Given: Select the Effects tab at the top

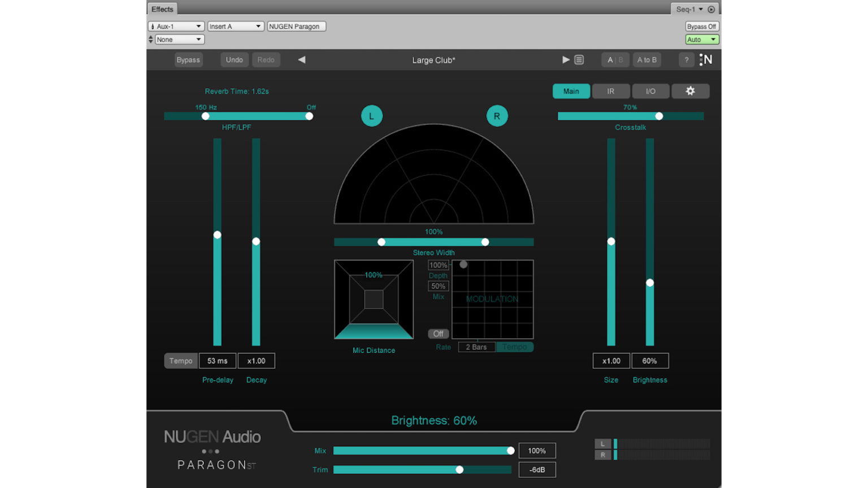Looking at the screenshot, I should click(162, 9).
